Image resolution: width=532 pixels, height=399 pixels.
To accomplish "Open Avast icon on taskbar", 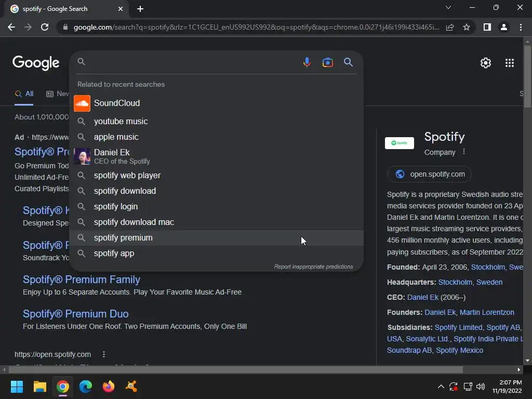I will click(131, 387).
